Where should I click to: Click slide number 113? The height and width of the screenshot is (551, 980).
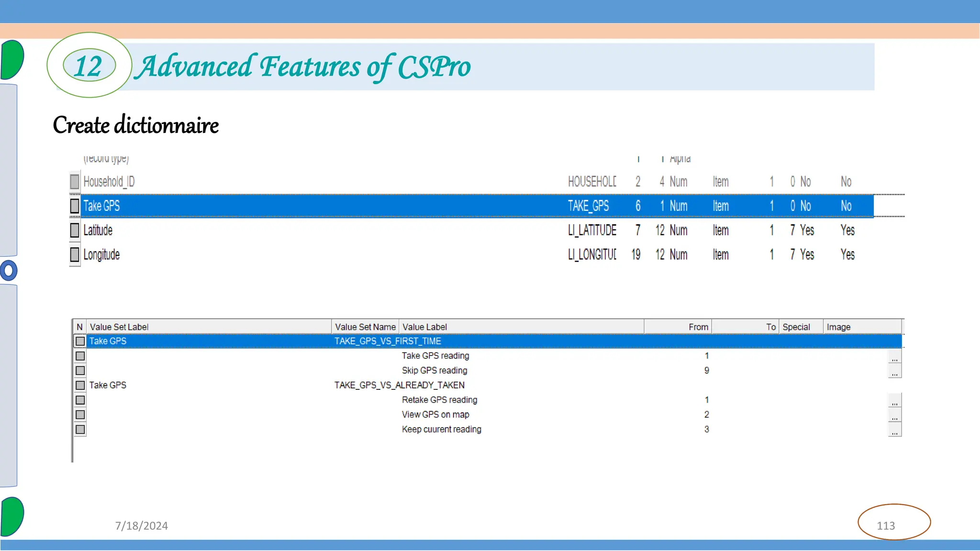point(886,526)
